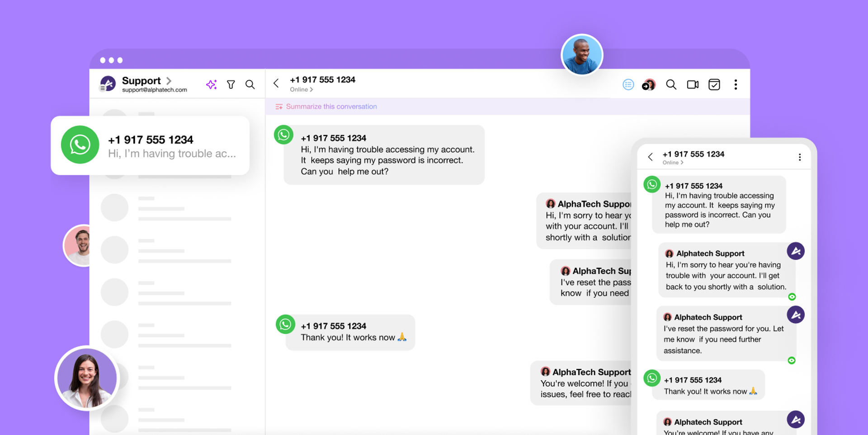Open the WhatsApp notification from +1 917 555 1234
This screenshot has width=868, height=435.
pyautogui.click(x=150, y=145)
